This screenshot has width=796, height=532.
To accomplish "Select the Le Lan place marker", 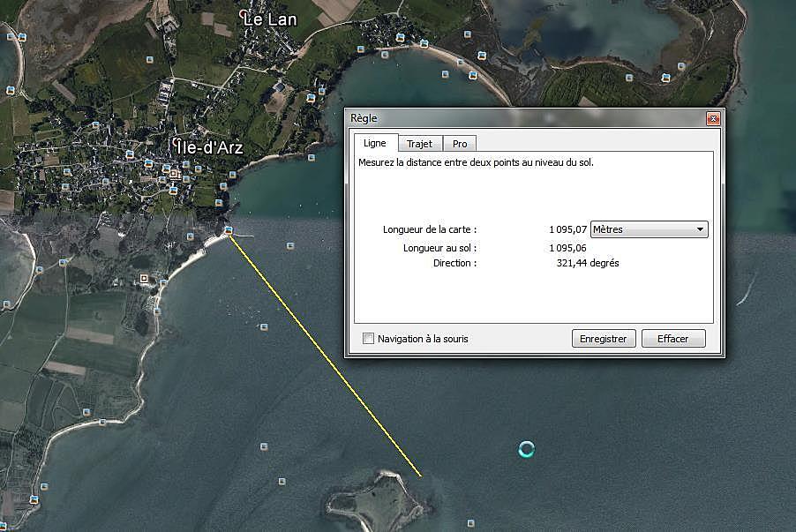I will (x=244, y=15).
